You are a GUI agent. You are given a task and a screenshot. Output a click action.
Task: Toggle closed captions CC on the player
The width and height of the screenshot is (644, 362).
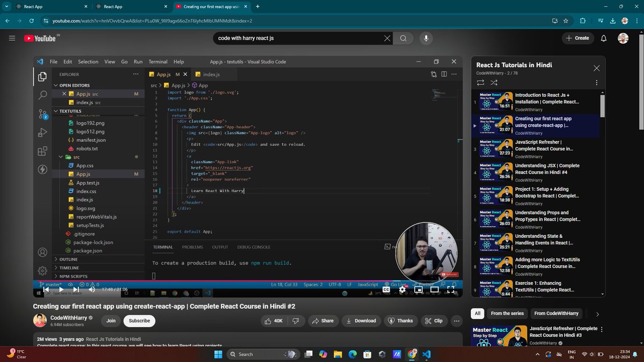pyautogui.click(x=386, y=289)
